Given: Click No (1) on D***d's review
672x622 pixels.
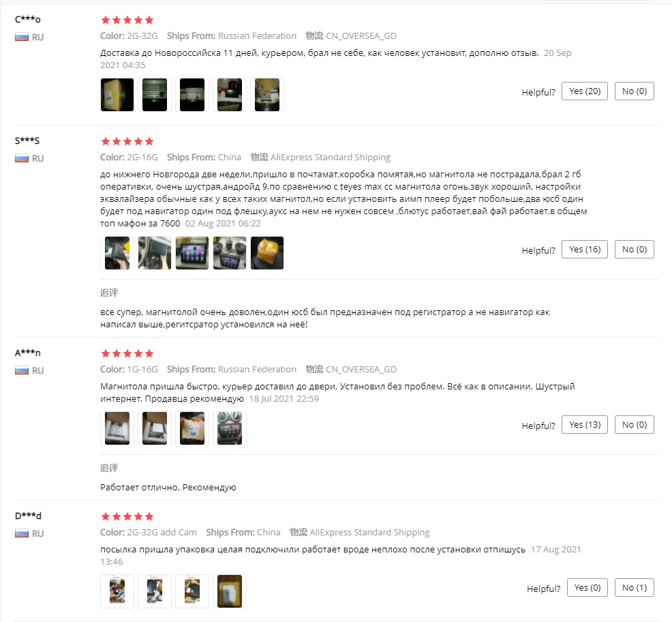Looking at the screenshot, I should point(635,588).
